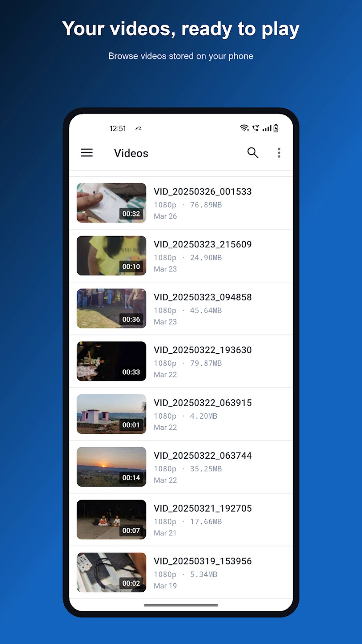Play the sunset video VID_20250322_063744

pos(181,467)
